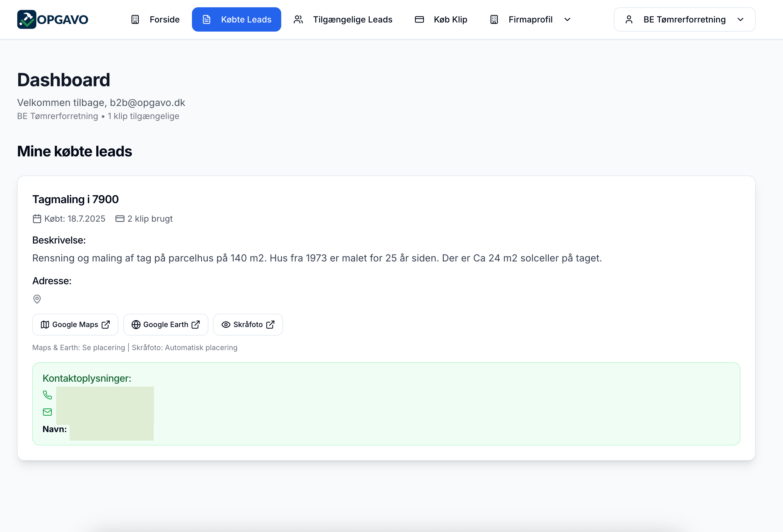
Task: Click the calendar icon beside Købt date
Action: (x=37, y=219)
